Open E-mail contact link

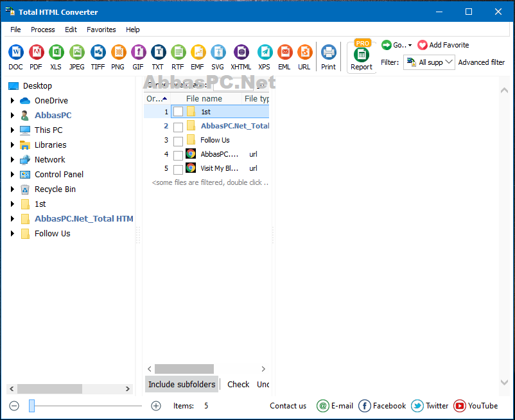(x=335, y=406)
